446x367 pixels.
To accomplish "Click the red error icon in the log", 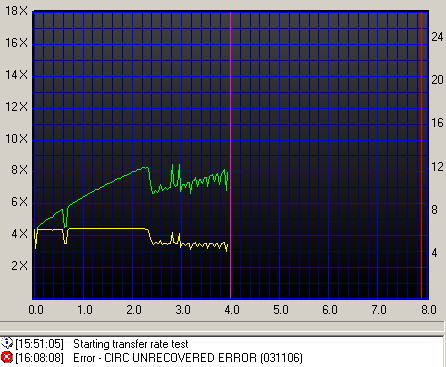I will 6,357.
